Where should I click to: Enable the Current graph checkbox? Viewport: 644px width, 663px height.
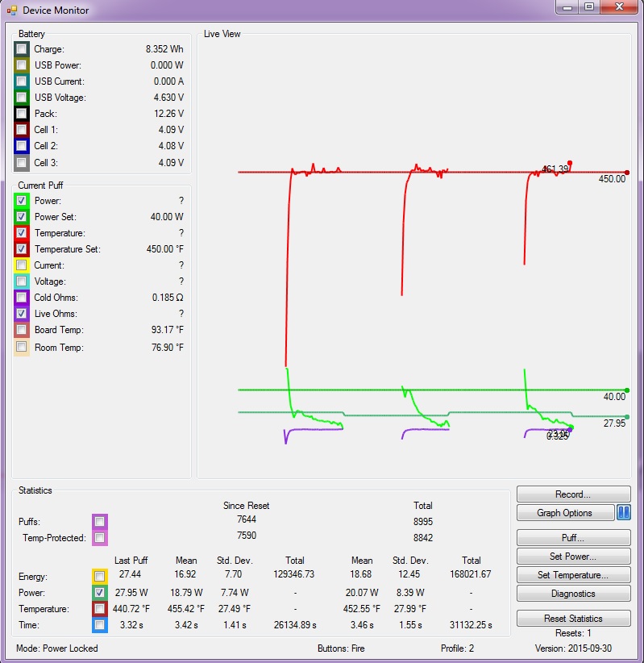point(21,265)
